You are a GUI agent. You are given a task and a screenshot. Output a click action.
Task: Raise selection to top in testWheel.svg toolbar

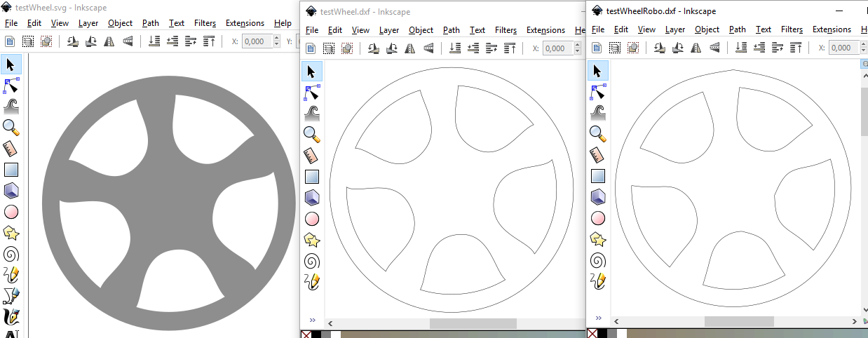[209, 41]
